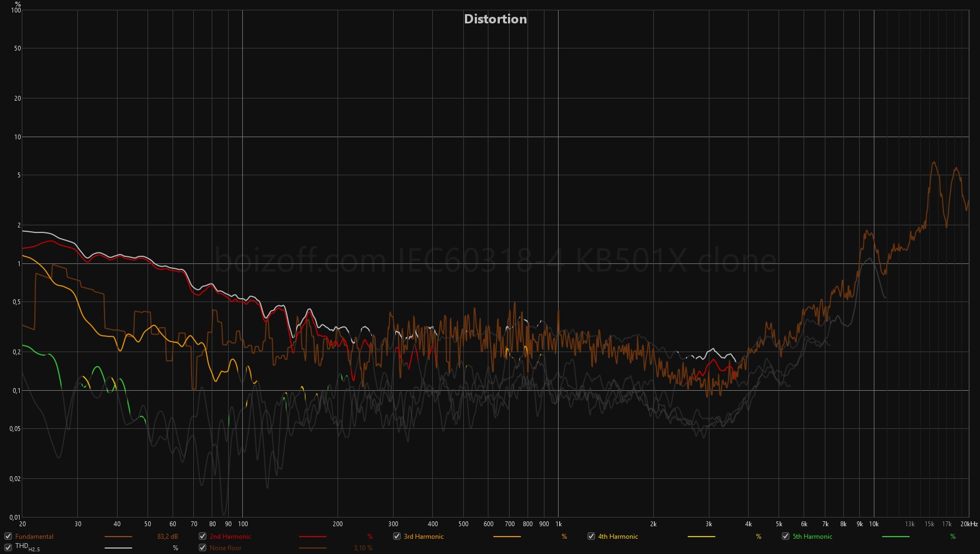Toggle the 5th Harmonic trace checkbox

pyautogui.click(x=786, y=536)
